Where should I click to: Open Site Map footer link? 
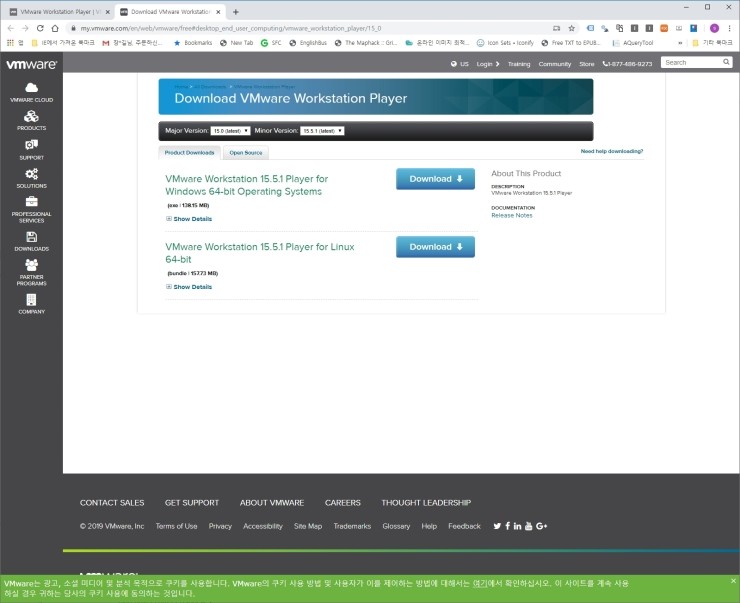coord(308,526)
